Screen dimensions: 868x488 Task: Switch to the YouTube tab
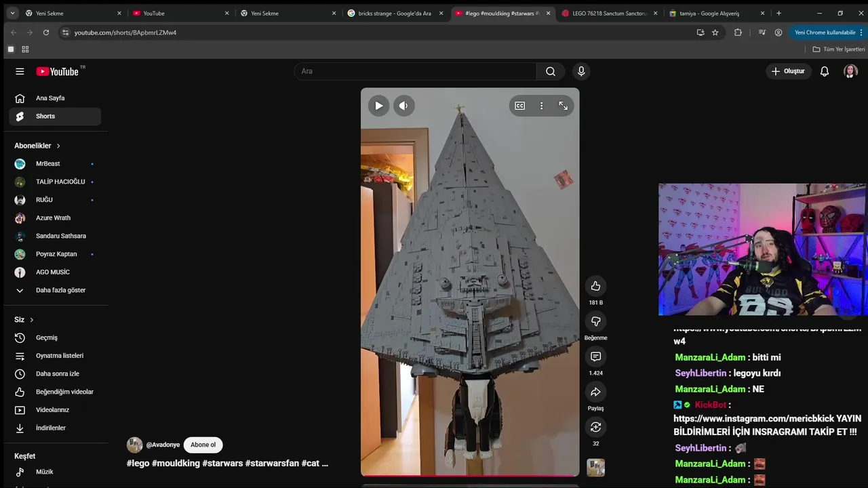(x=181, y=13)
